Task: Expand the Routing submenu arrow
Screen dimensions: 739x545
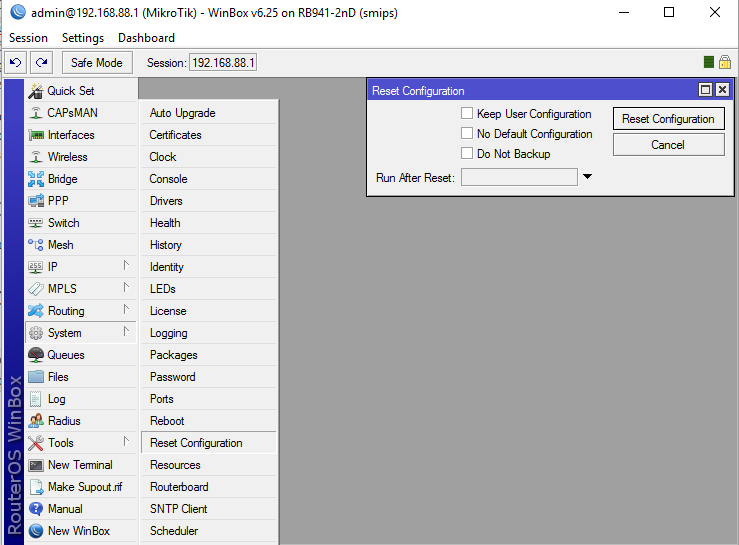Action: [126, 309]
